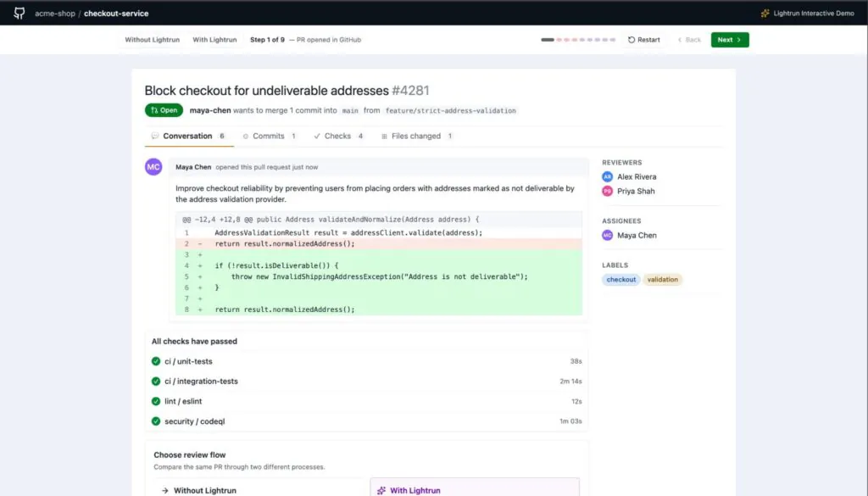
Task: Open the acme-shop organization link
Action: (55, 14)
